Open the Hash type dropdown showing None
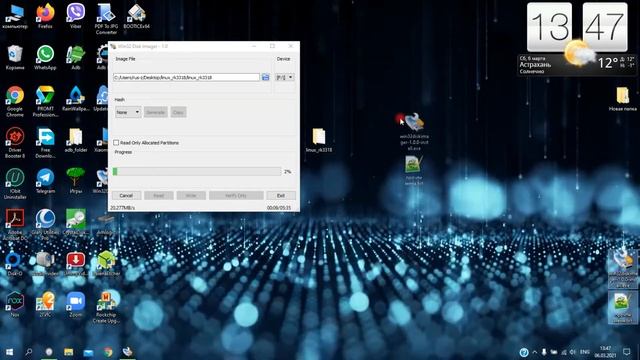This screenshot has height=360, width=640. (x=128, y=112)
